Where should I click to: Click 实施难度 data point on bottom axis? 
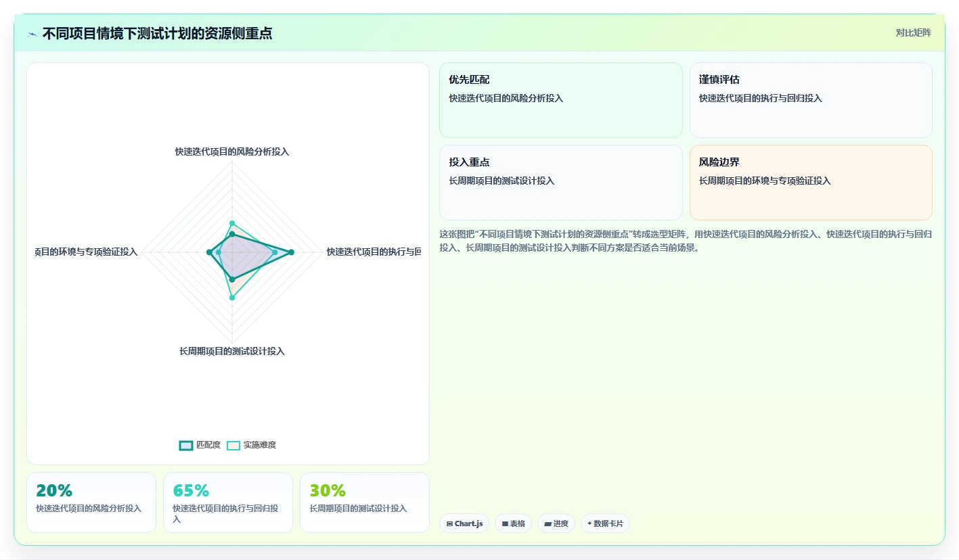pos(232,298)
